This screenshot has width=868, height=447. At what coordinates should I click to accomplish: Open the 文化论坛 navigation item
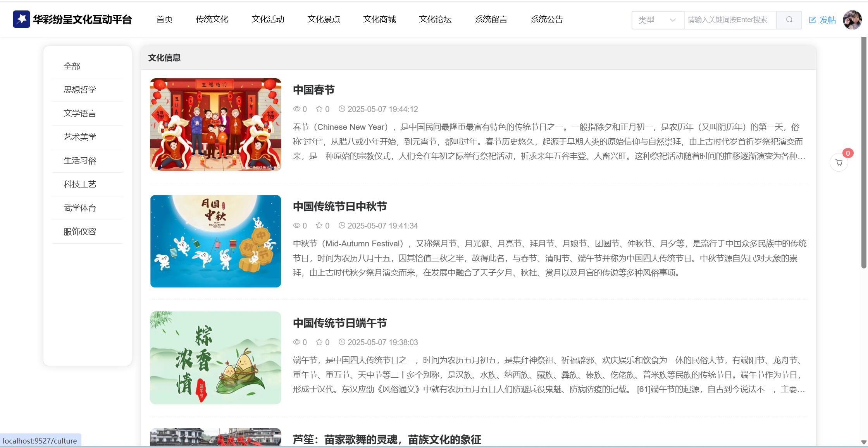435,19
